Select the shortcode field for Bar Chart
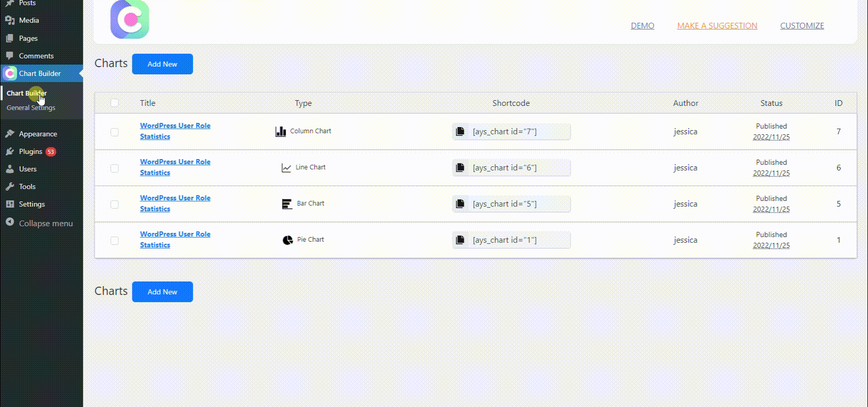This screenshot has width=868, height=407. (512, 203)
